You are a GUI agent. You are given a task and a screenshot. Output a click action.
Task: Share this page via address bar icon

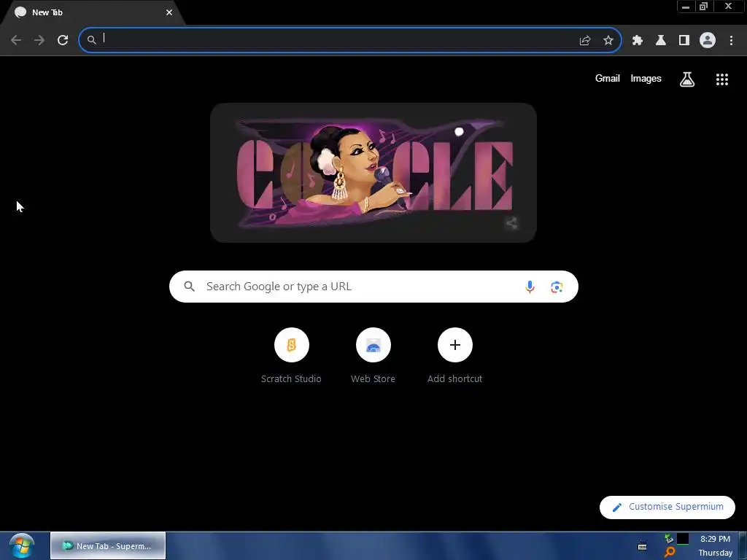pyautogui.click(x=585, y=41)
